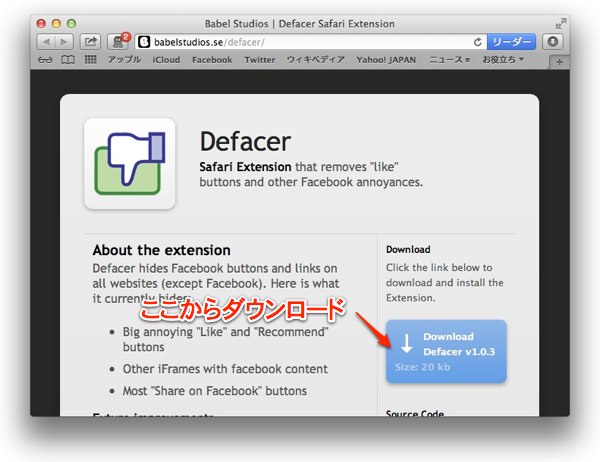Click the 'Other iFrames with facebook content' bullet
This screenshot has height=462, width=600.
tap(225, 369)
